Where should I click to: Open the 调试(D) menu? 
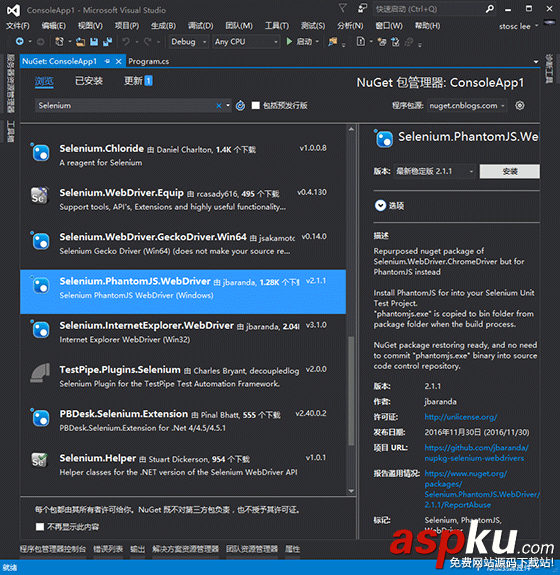pyautogui.click(x=200, y=26)
